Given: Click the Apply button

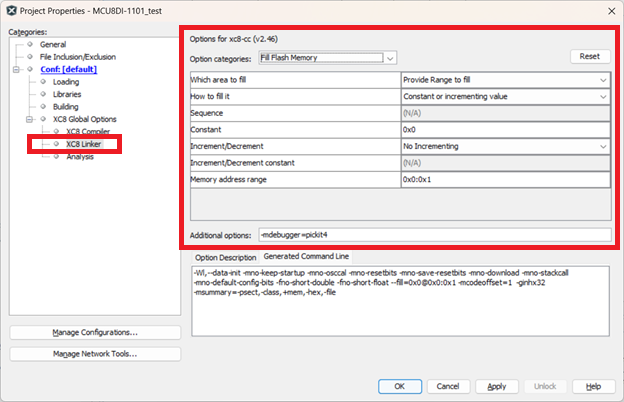Looking at the screenshot, I should click(x=496, y=386).
